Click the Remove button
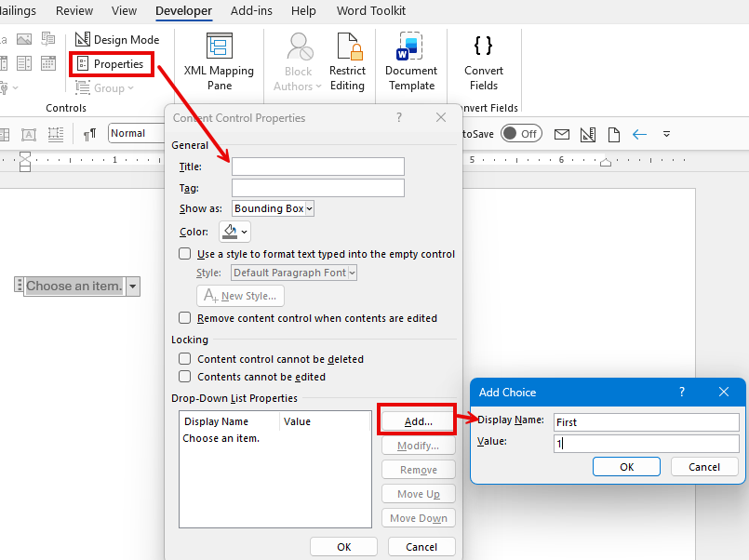 pyautogui.click(x=418, y=470)
